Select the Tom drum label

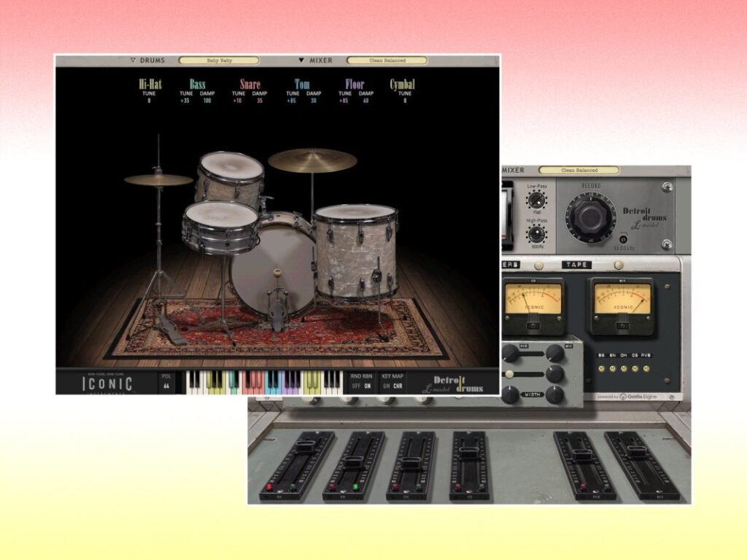302,85
